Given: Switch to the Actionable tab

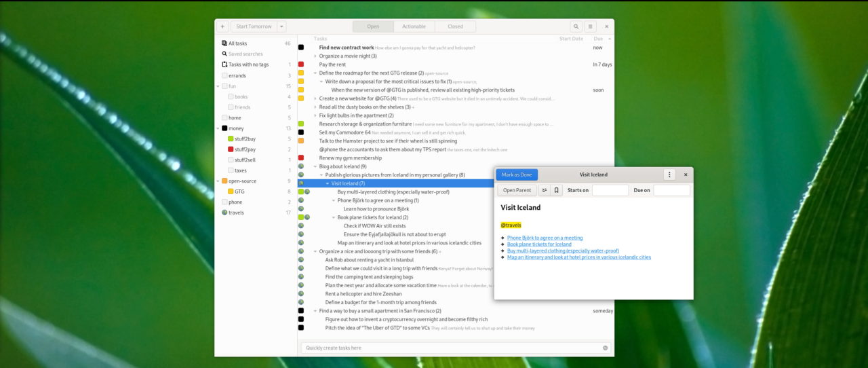Looking at the screenshot, I should point(414,26).
